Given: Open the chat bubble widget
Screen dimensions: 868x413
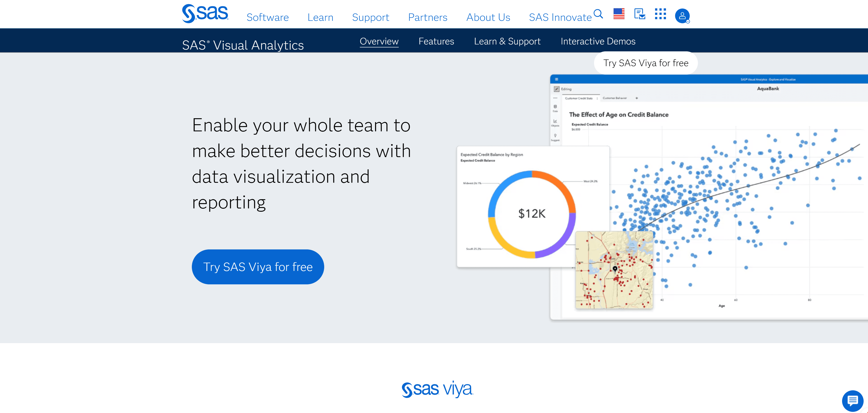Looking at the screenshot, I should (x=852, y=401).
